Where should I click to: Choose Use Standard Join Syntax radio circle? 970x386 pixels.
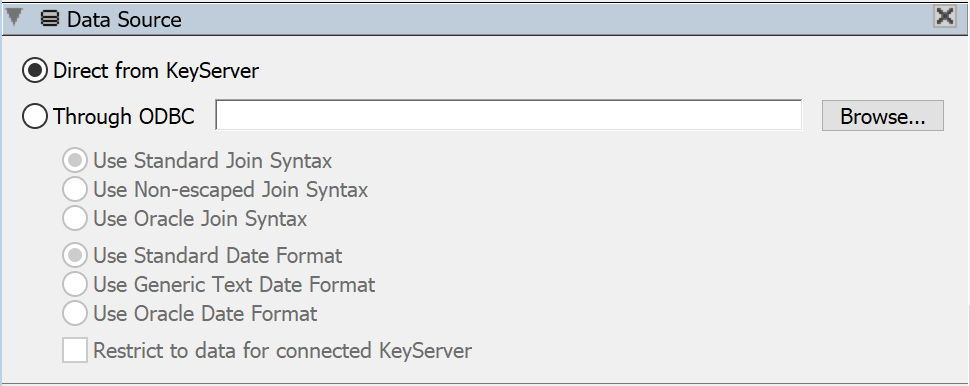click(74, 161)
